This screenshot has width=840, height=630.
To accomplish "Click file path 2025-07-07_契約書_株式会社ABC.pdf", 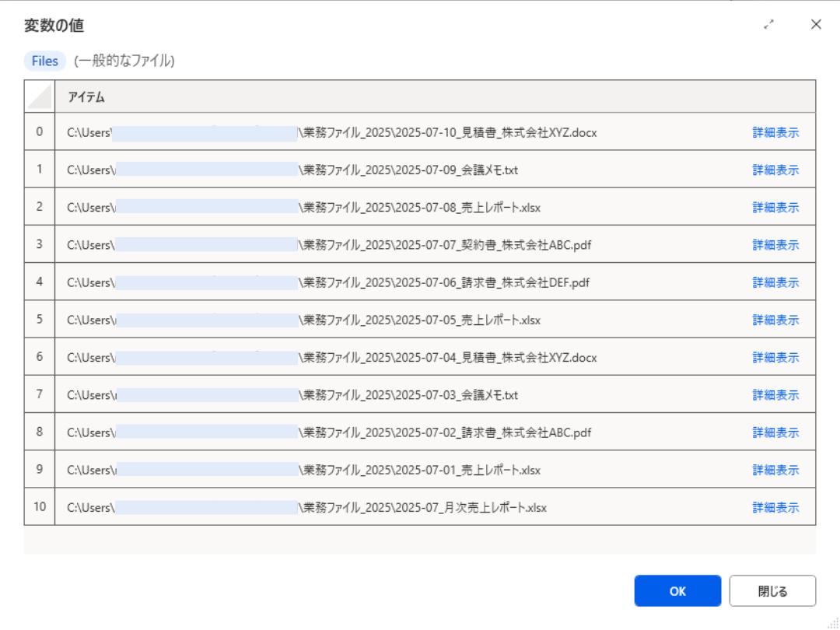I will click(330, 245).
